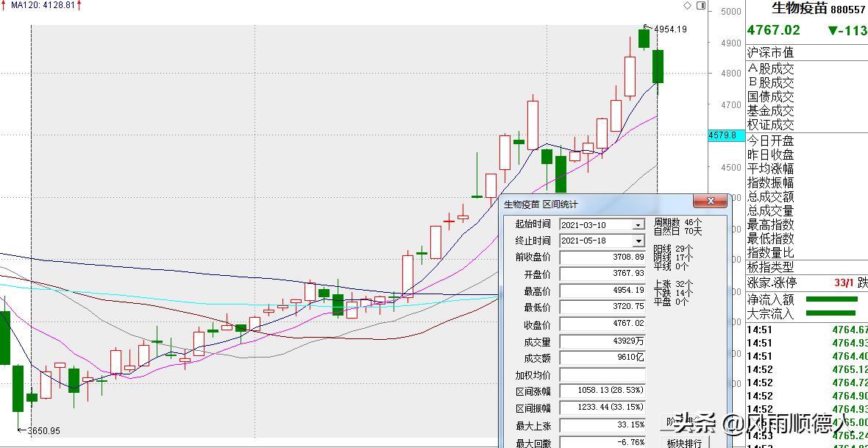The height and width of the screenshot is (448, 868).
Task: Click the 权证成交 row
Action: point(807,124)
